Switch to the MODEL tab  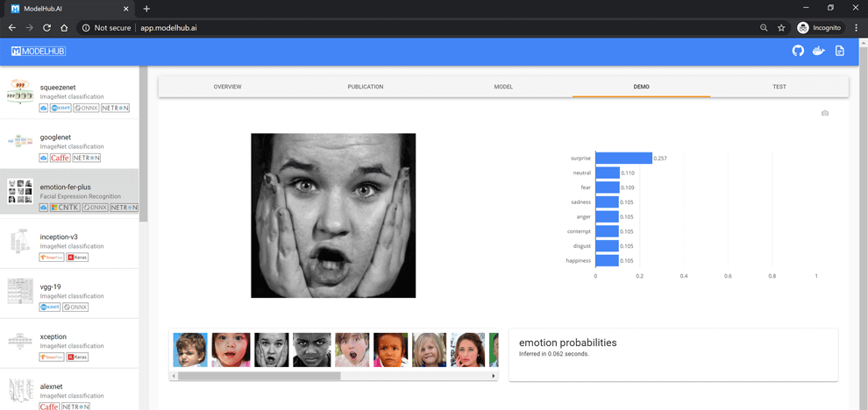pos(503,87)
